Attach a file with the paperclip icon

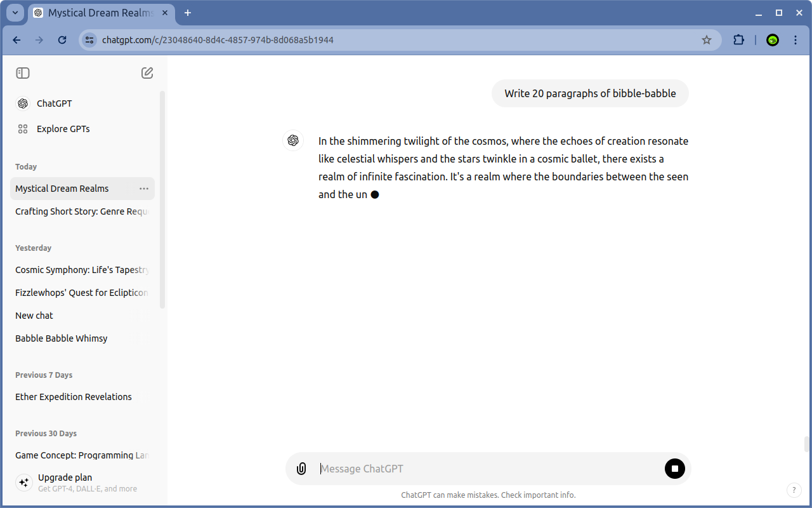click(x=301, y=469)
